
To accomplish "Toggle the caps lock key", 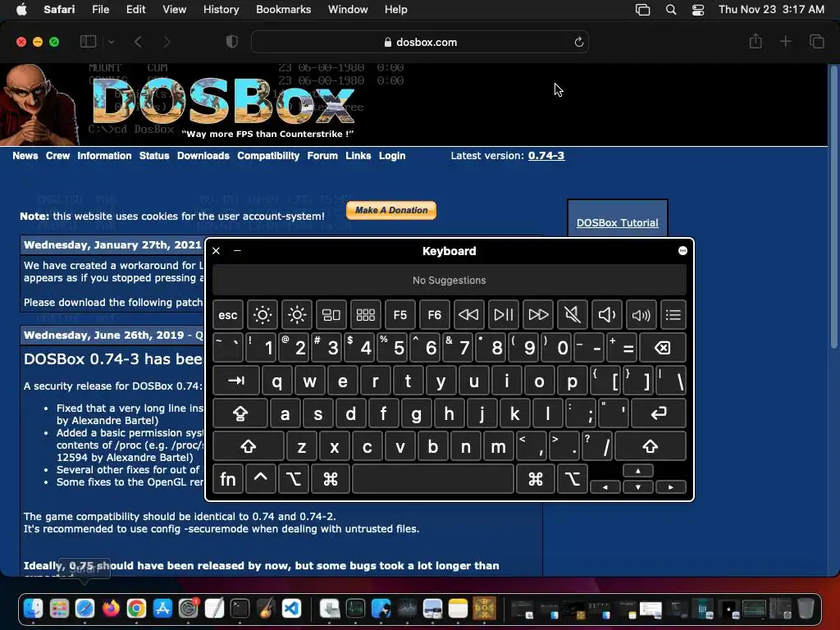I will (x=240, y=413).
